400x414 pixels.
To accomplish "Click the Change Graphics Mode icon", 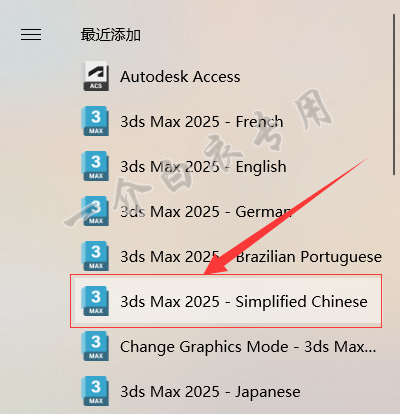I will click(96, 346).
